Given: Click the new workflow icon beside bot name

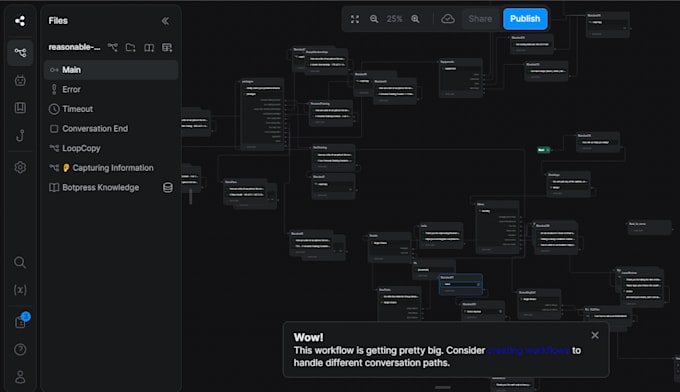Looking at the screenshot, I should [113, 47].
